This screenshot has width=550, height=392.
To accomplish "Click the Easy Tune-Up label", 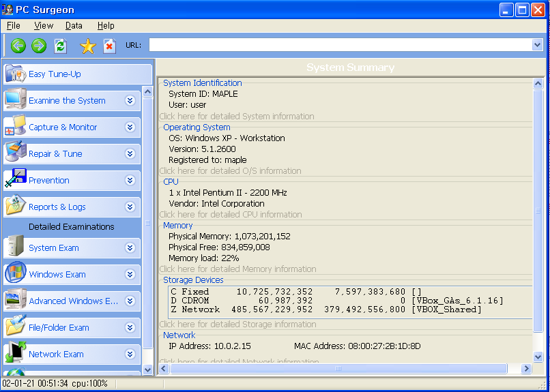I will click(55, 74).
